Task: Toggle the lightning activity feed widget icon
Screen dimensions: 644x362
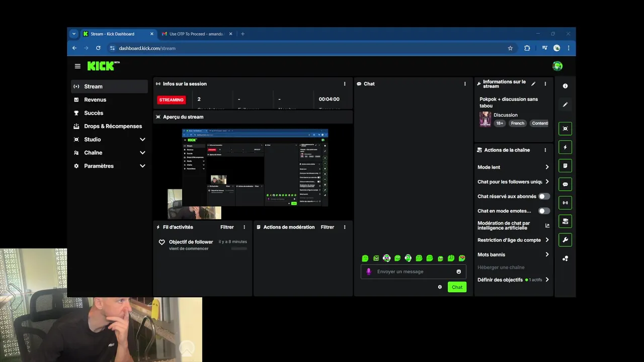Action: tap(565, 147)
